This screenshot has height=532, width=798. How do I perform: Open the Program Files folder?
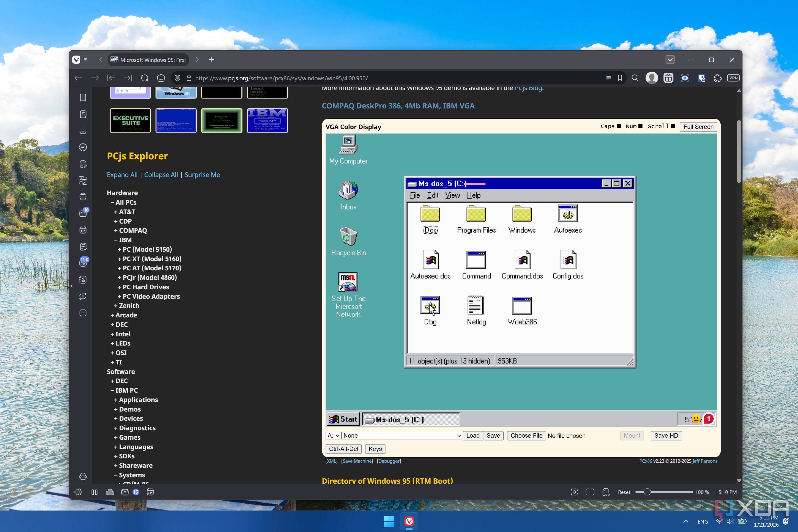pos(476,214)
